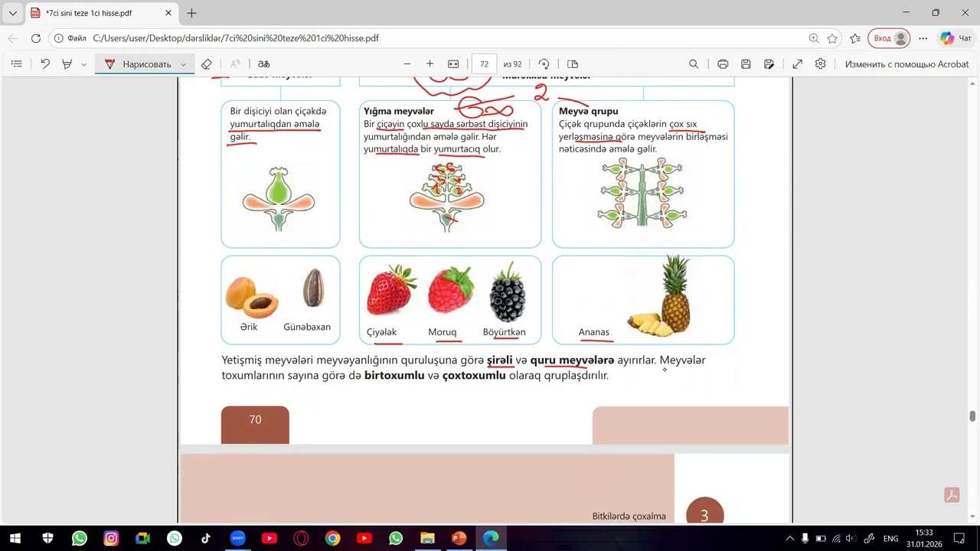Click the word Moruq under the raspberry

[x=442, y=332]
